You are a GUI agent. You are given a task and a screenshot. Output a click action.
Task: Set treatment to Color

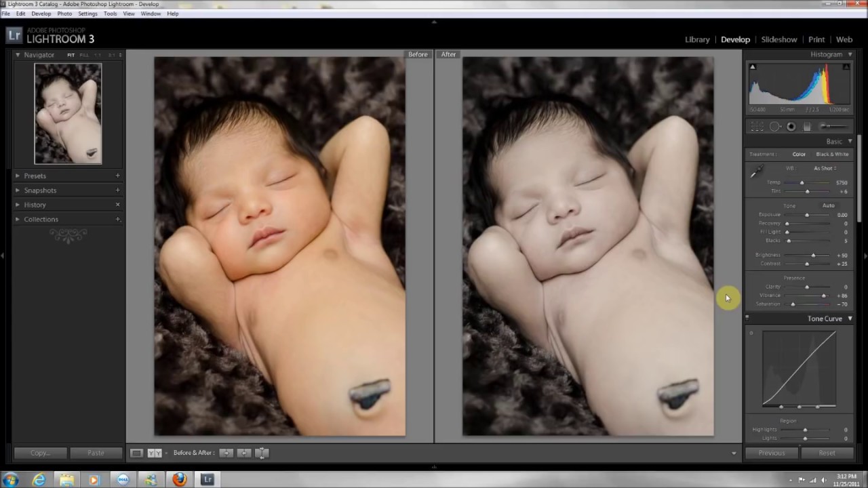(x=799, y=155)
